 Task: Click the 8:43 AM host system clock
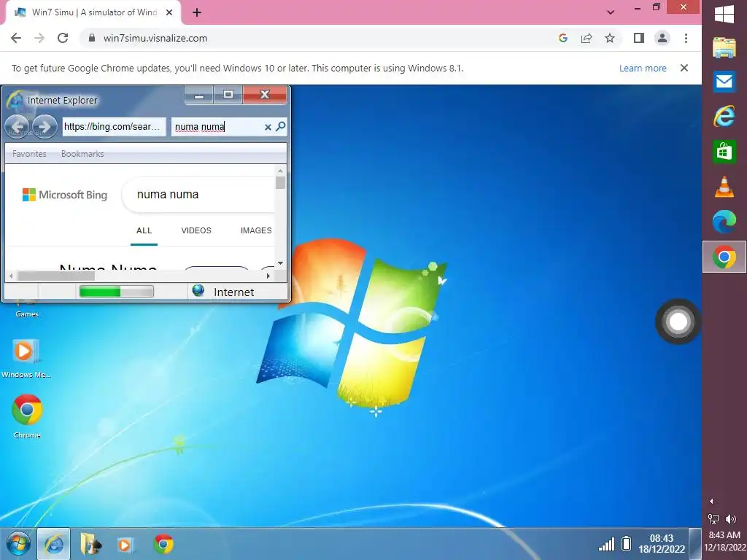(x=724, y=541)
